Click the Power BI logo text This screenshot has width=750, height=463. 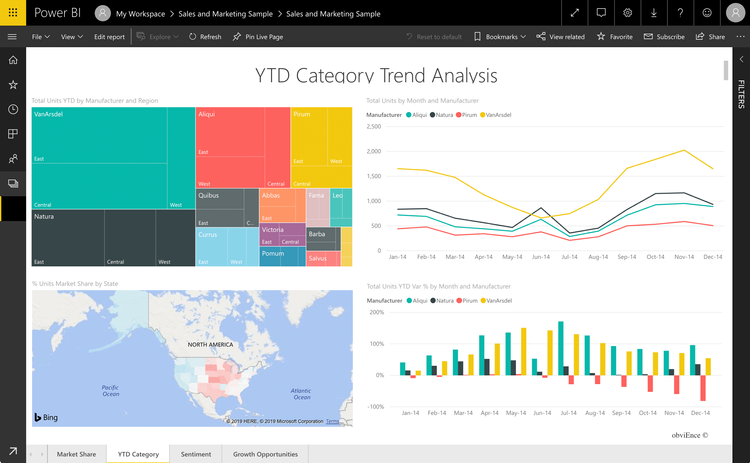tap(57, 13)
